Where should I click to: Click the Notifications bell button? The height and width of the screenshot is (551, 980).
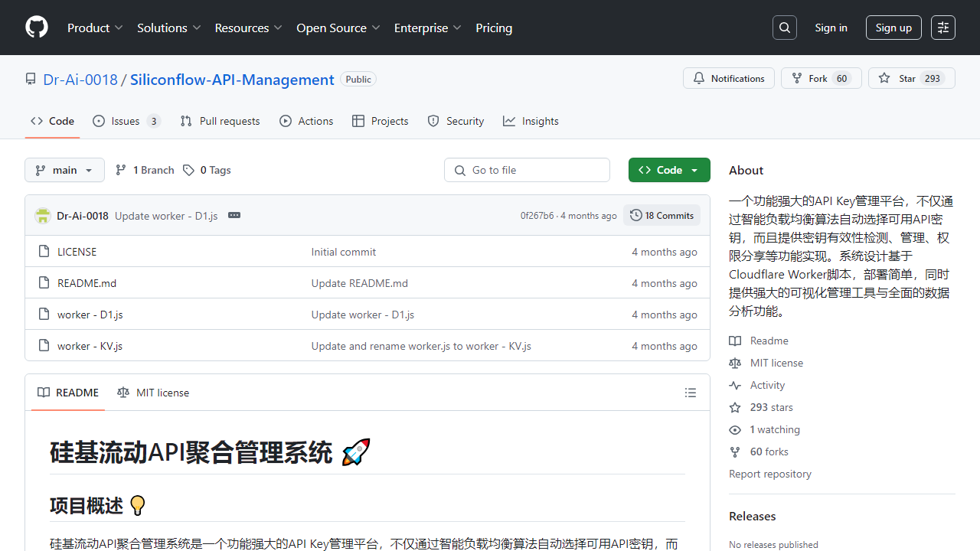point(729,78)
